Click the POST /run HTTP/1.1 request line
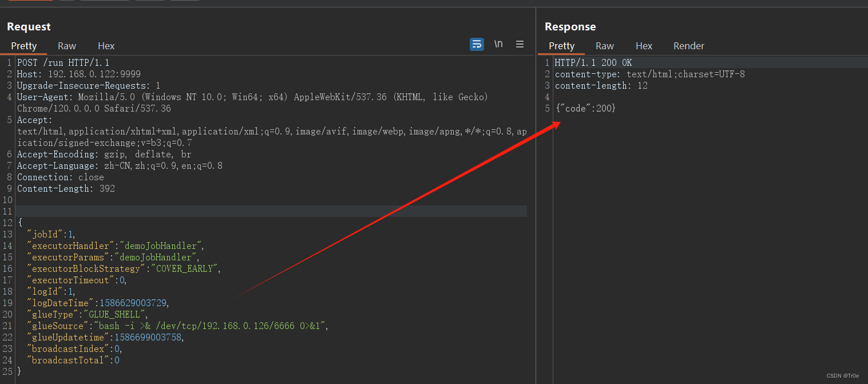868x384 pixels. coord(63,63)
